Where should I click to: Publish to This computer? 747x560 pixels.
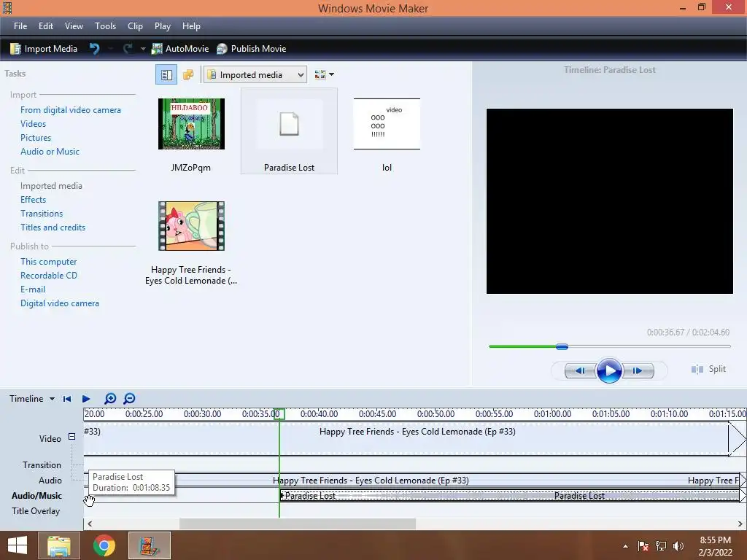[49, 262]
